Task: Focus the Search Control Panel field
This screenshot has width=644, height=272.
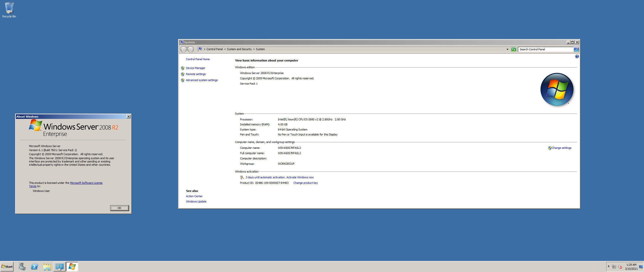Action: pyautogui.click(x=546, y=49)
